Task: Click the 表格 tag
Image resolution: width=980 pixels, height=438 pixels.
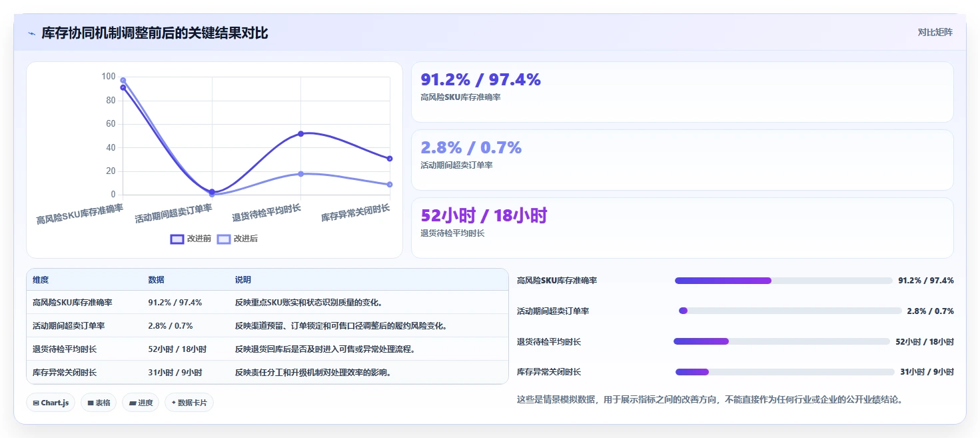Action: (99, 403)
